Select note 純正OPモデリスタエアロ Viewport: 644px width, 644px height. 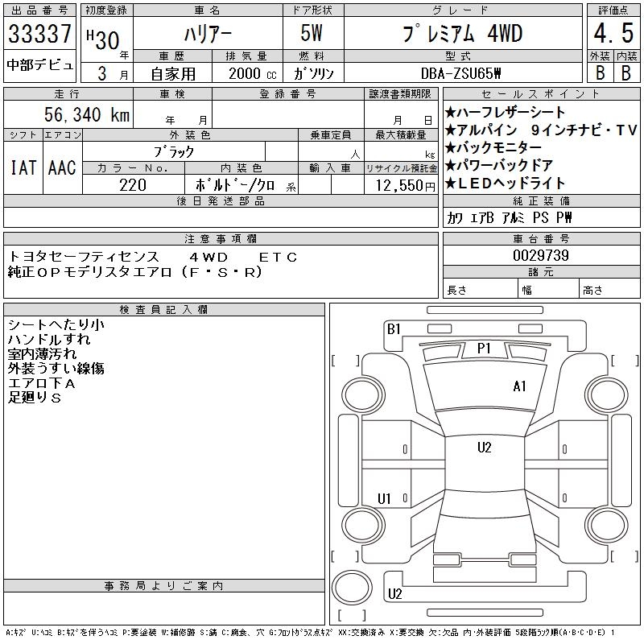[x=89, y=272]
